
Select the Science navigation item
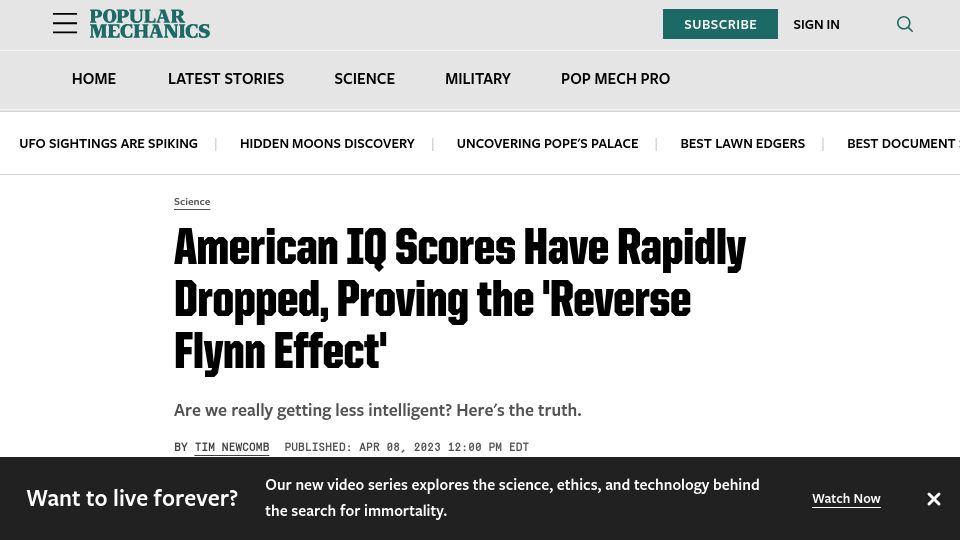(x=364, y=79)
